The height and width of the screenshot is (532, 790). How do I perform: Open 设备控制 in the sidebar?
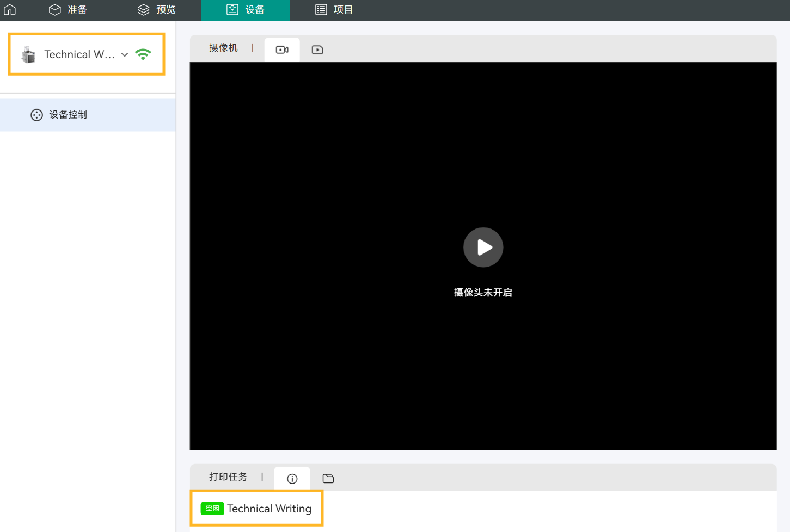68,115
